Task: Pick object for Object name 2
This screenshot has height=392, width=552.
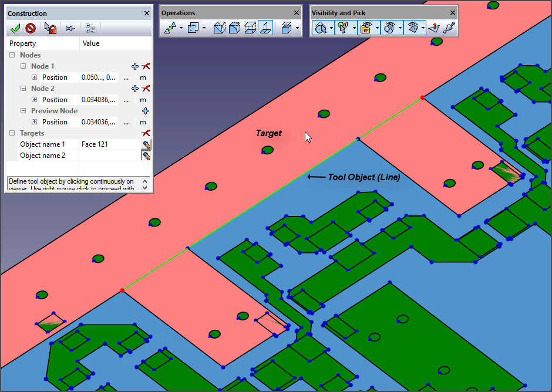Action: (x=146, y=156)
